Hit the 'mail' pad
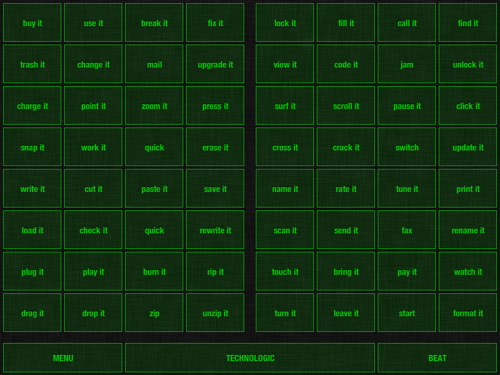 pos(154,64)
